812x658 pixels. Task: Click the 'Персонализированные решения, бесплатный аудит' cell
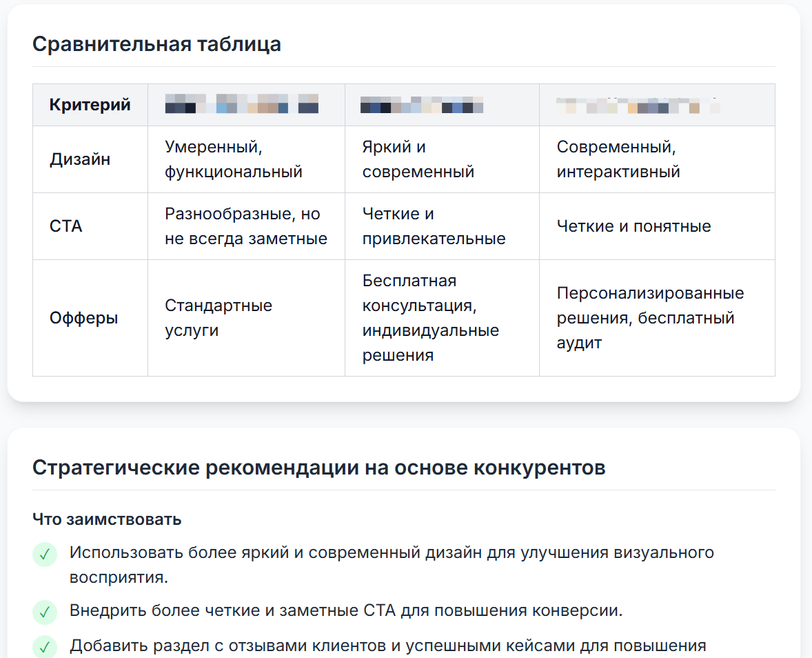click(657, 317)
